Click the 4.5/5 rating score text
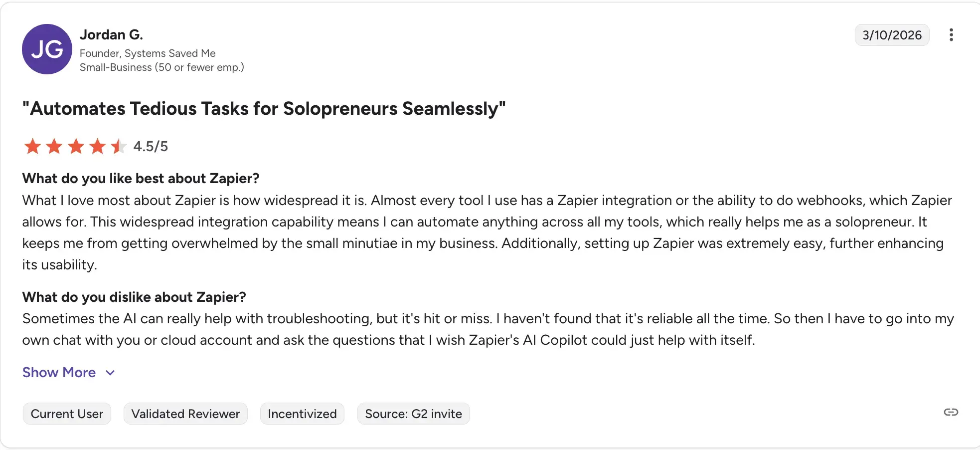980x450 pixels. [x=151, y=146]
